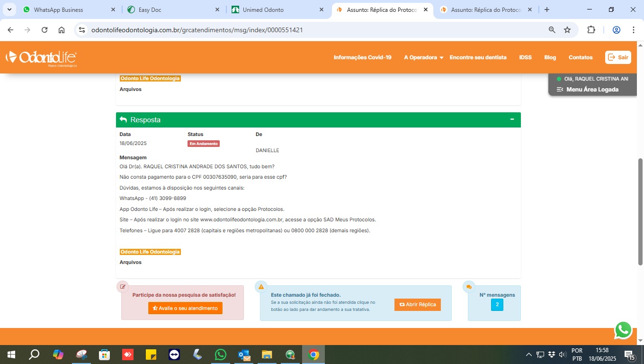Launch Copilot from the taskbar
This screenshot has width=644, height=364.
[x=58, y=355]
